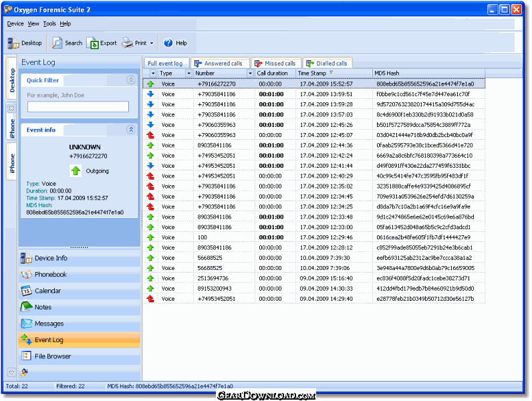Viewport: 532px width, 401px height.
Task: Click the Print printer icon
Action: (x=128, y=43)
